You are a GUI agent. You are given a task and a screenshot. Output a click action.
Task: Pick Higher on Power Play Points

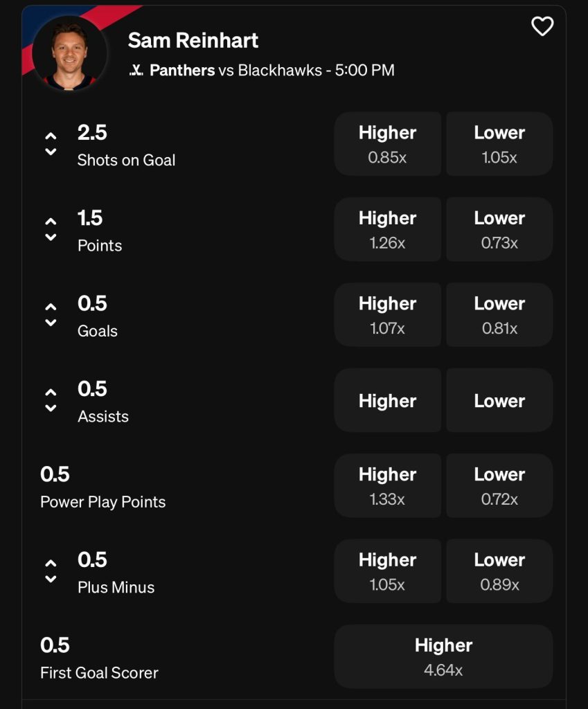(387, 485)
